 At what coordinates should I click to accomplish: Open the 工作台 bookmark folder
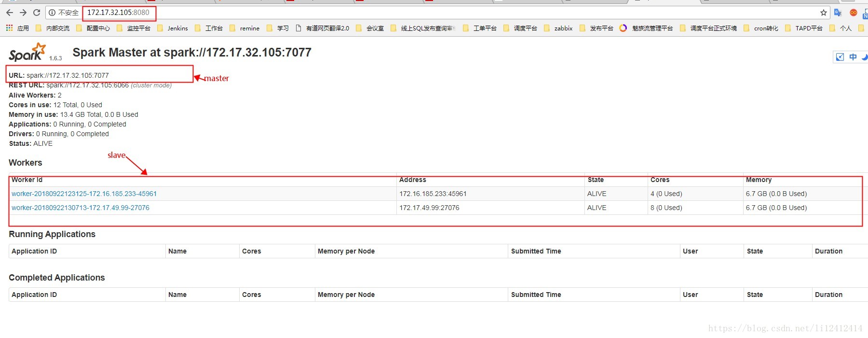[x=209, y=28]
